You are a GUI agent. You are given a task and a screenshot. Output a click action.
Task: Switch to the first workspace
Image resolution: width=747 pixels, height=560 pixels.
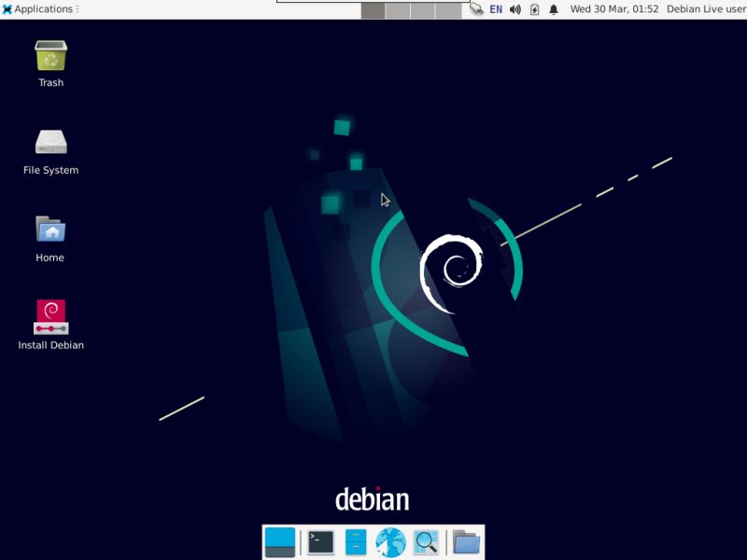[373, 9]
